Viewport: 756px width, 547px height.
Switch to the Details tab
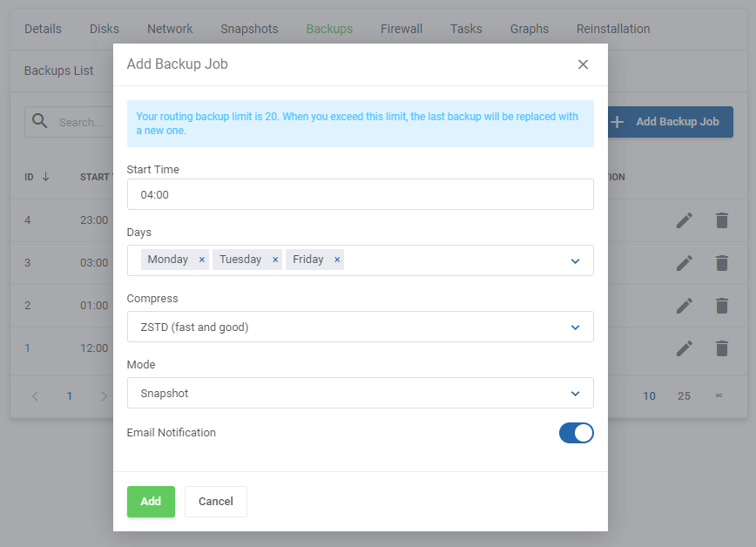(43, 29)
